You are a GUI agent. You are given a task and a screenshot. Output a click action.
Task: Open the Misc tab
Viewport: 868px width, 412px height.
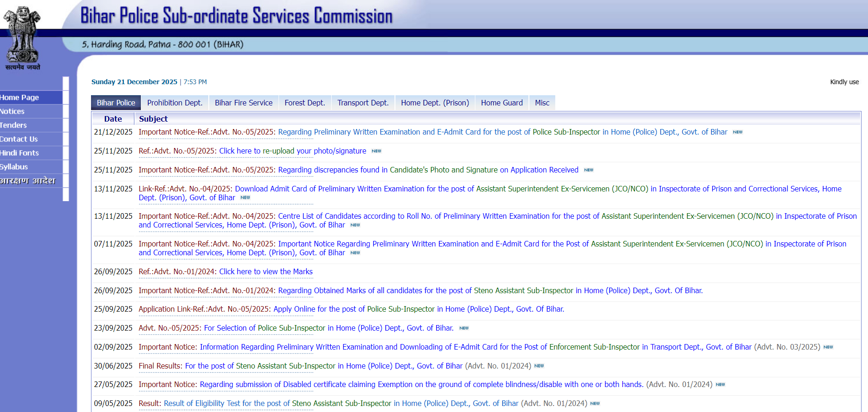point(542,103)
